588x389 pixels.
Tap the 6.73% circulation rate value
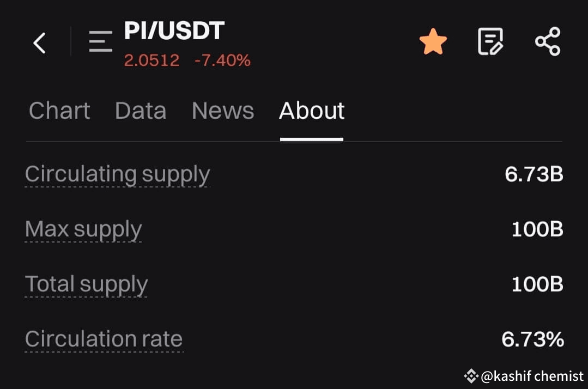pos(532,339)
